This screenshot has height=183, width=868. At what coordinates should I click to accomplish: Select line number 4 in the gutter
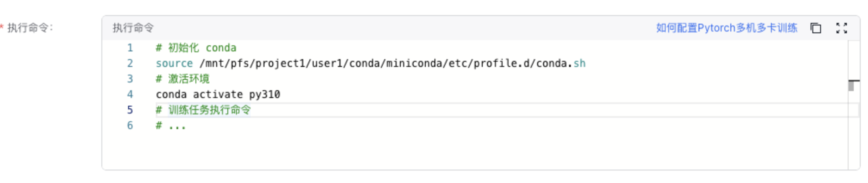click(x=130, y=95)
